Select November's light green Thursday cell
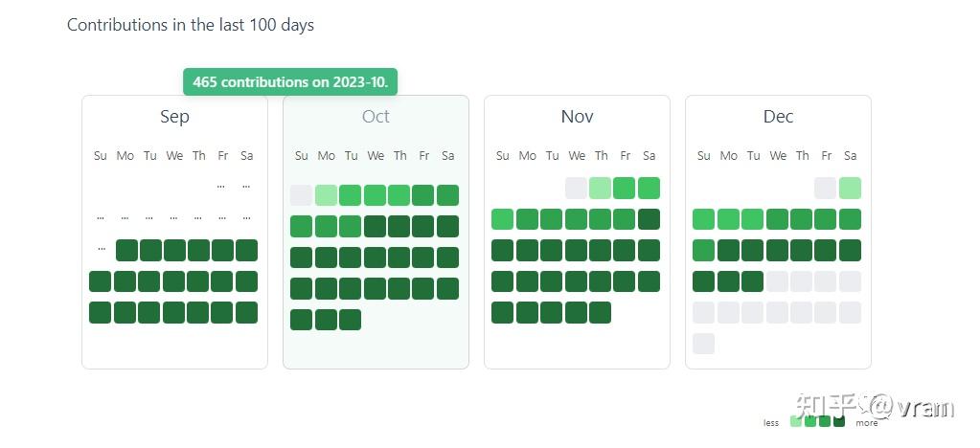The width and height of the screenshot is (980, 448). [601, 188]
